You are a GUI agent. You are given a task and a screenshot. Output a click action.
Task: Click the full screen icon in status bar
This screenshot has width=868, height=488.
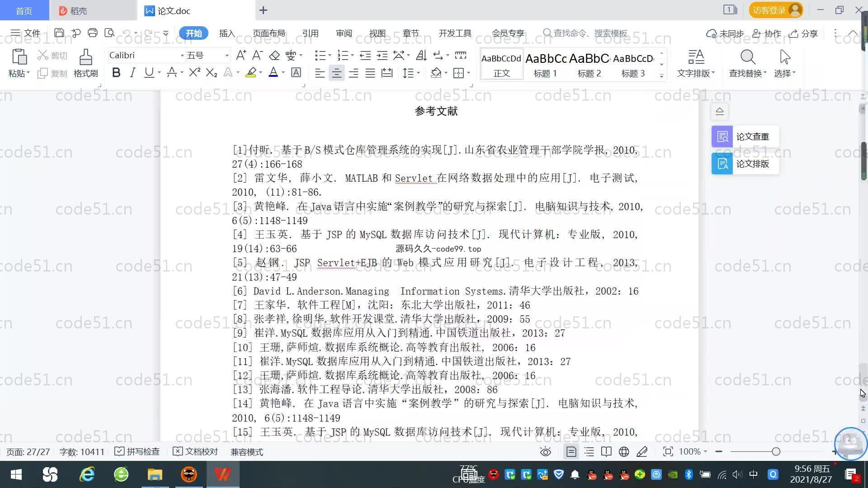[668, 452]
